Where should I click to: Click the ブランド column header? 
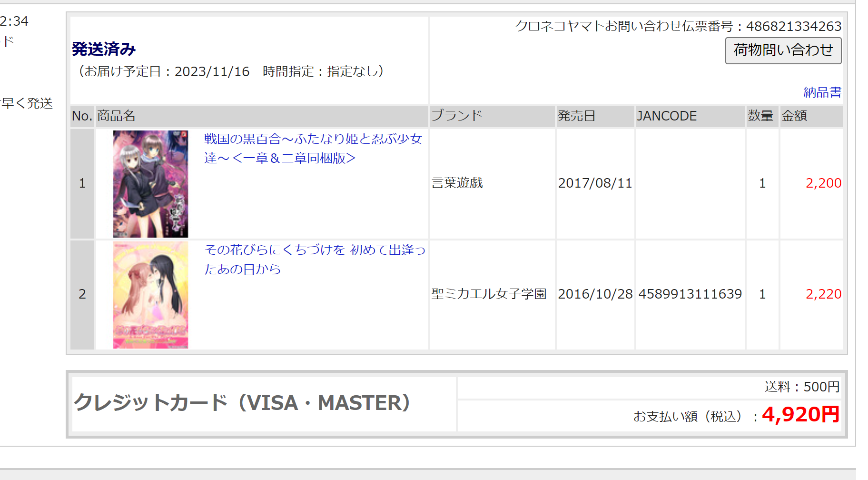pos(456,116)
